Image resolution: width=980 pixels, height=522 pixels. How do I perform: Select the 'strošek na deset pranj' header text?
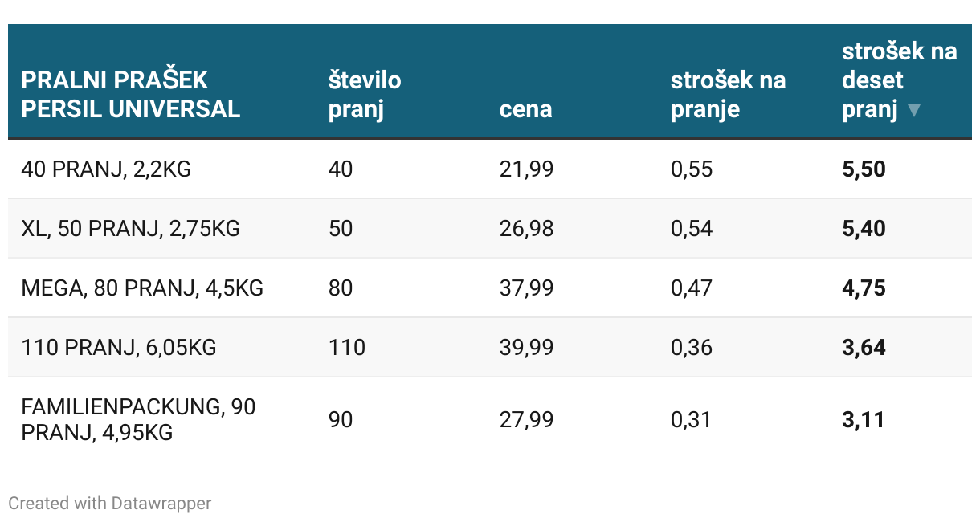pyautogui.click(x=899, y=80)
